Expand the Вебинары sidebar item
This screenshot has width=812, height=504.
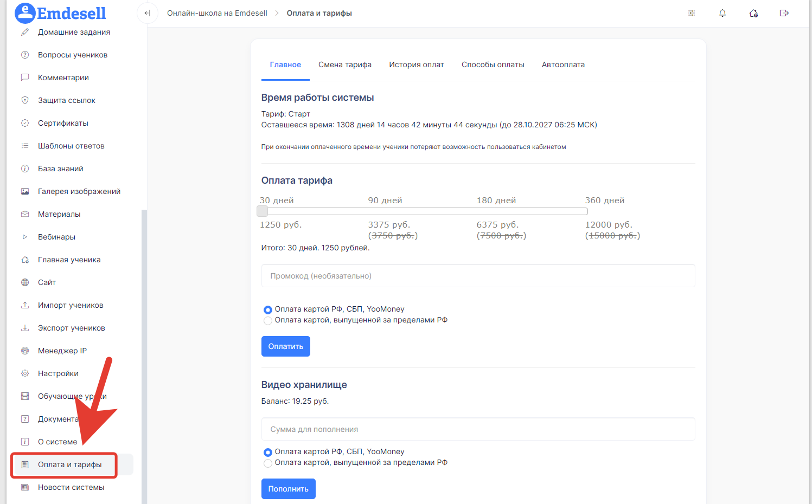56,237
